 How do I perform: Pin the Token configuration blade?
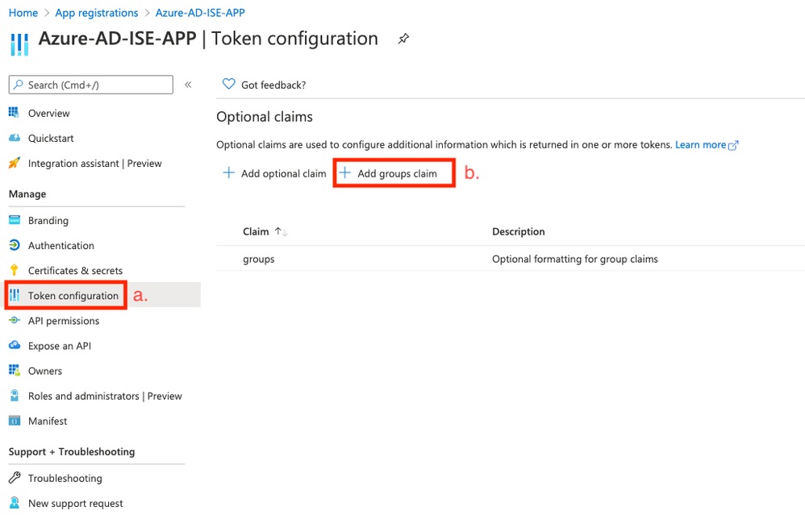pos(403,39)
